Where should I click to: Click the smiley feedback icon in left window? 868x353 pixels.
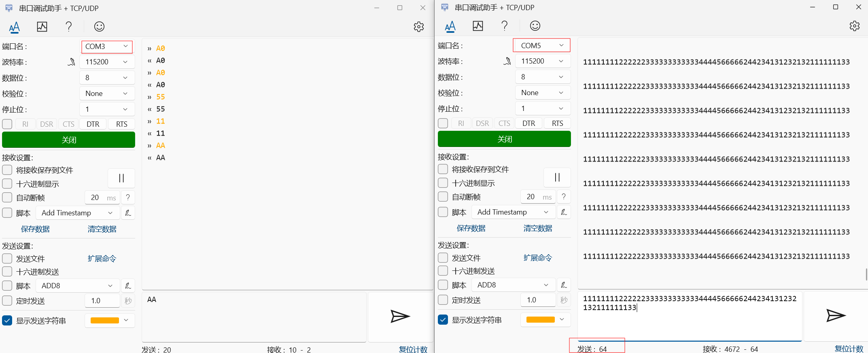(x=99, y=27)
